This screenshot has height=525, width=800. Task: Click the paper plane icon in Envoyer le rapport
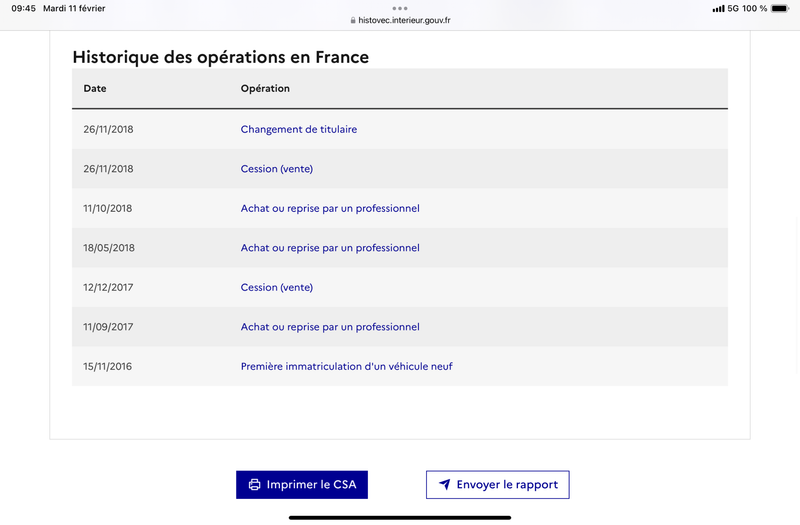click(x=444, y=484)
